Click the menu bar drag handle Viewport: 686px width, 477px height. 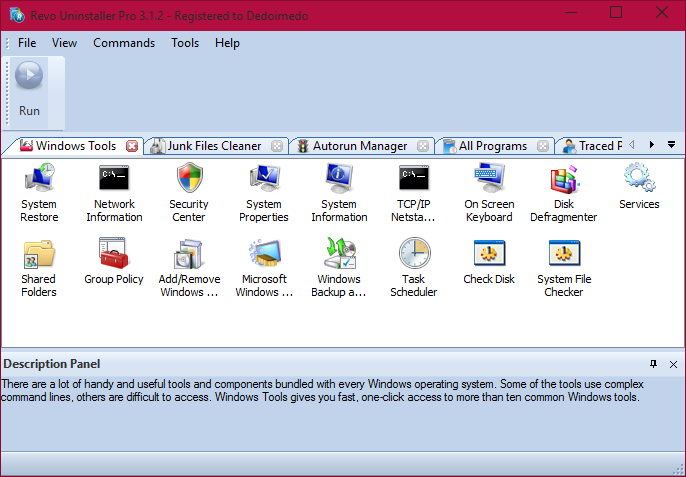click(7, 43)
